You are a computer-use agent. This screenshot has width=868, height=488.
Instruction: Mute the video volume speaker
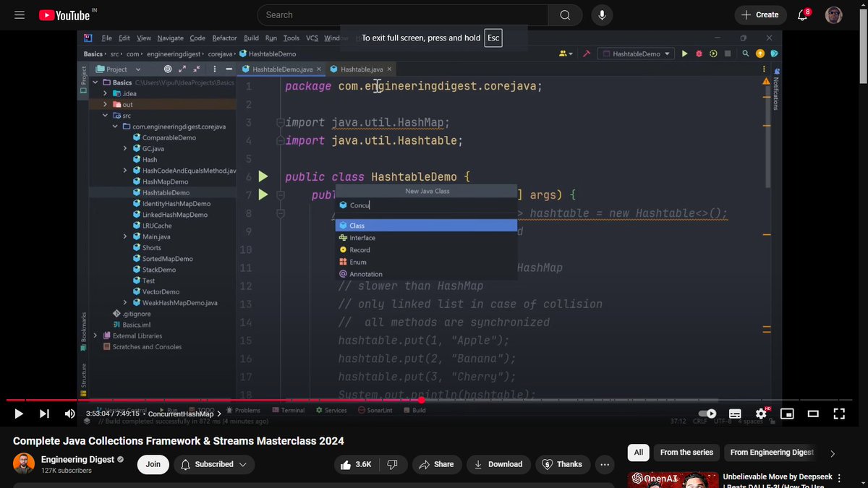[x=69, y=414]
